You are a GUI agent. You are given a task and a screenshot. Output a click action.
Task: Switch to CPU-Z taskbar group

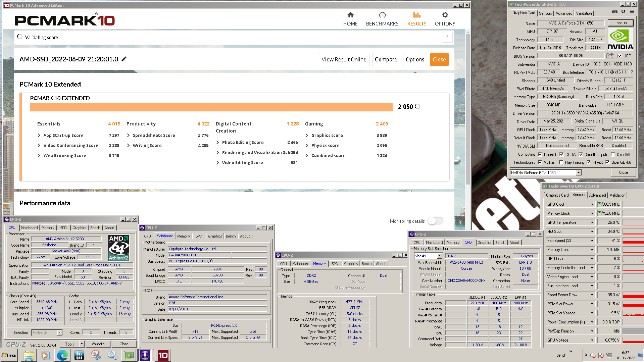[146, 355]
